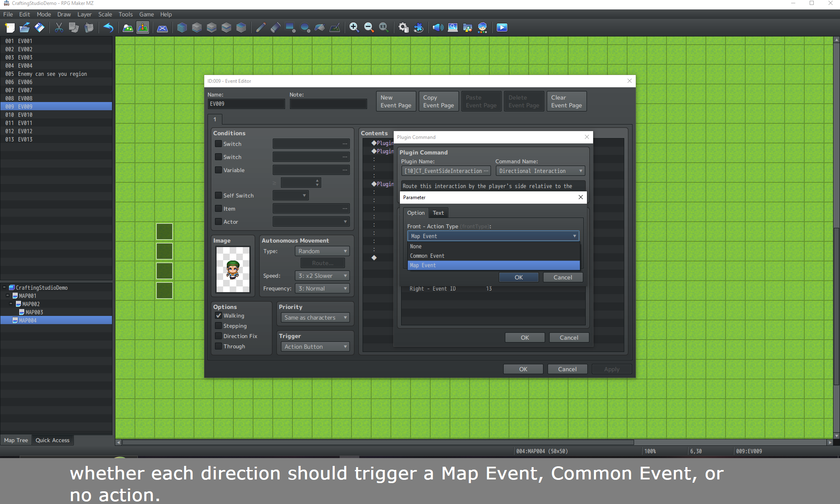Click the Zoom Out magnifier icon
Image resolution: width=840 pixels, height=504 pixels.
click(x=369, y=27)
